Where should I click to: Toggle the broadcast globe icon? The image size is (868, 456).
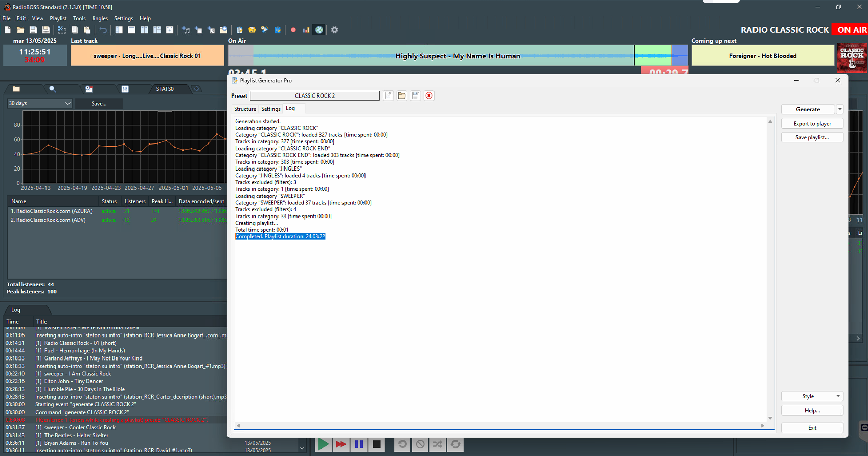[x=319, y=30]
